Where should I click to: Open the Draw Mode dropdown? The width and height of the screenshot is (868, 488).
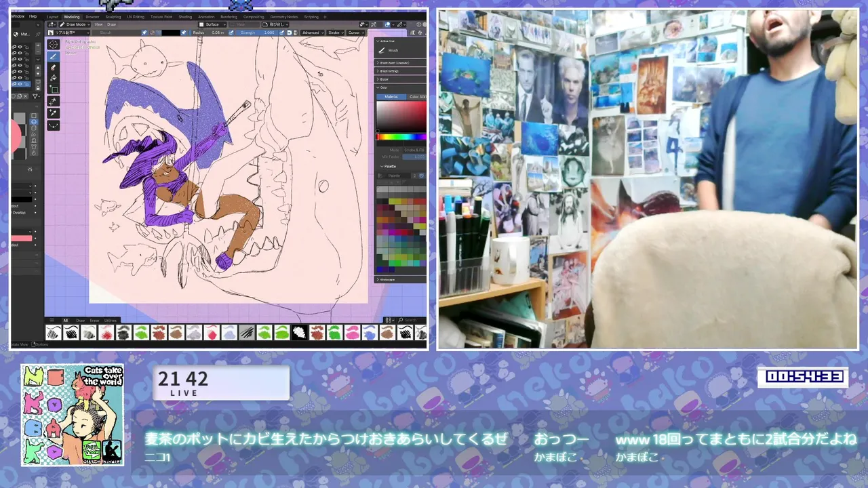coord(75,24)
